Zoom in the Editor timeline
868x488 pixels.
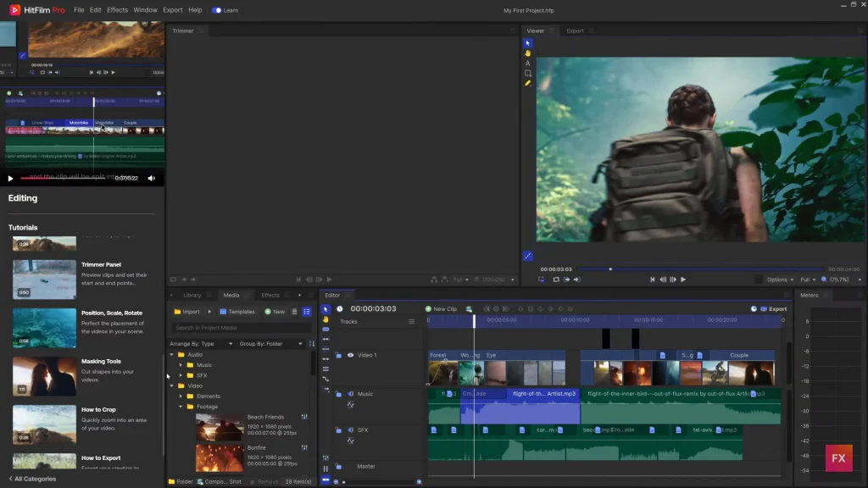pyautogui.click(x=419, y=482)
